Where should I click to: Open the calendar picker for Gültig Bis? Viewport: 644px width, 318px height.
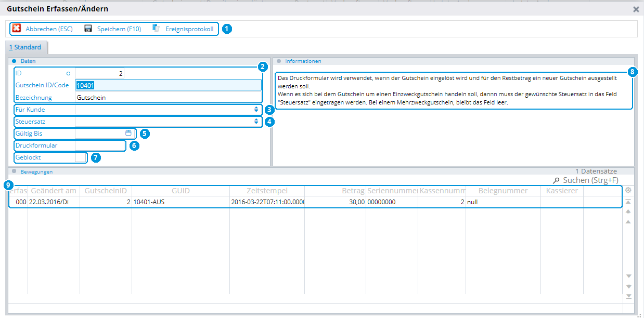tap(128, 133)
